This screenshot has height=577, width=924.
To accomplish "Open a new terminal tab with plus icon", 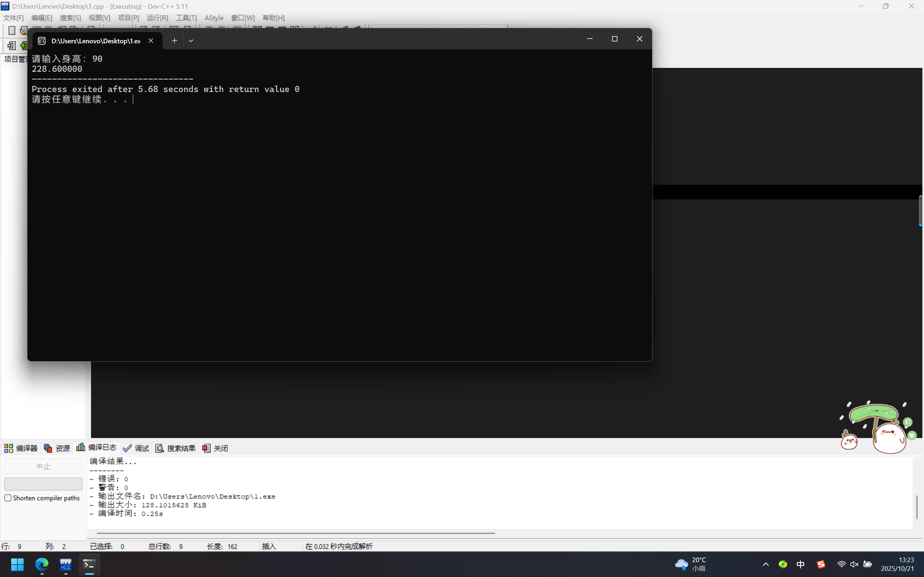I will (174, 40).
